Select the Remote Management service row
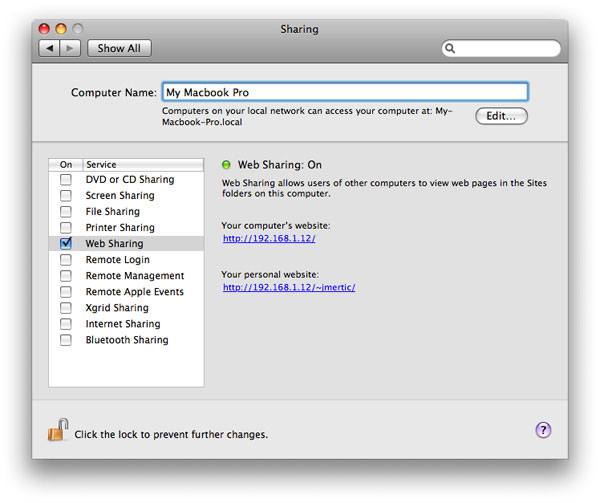Screen dimensions: 600x503 click(x=126, y=276)
